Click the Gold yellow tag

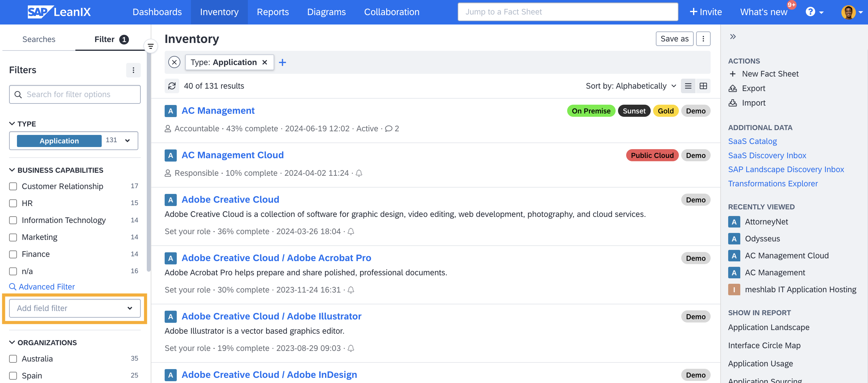tap(666, 111)
